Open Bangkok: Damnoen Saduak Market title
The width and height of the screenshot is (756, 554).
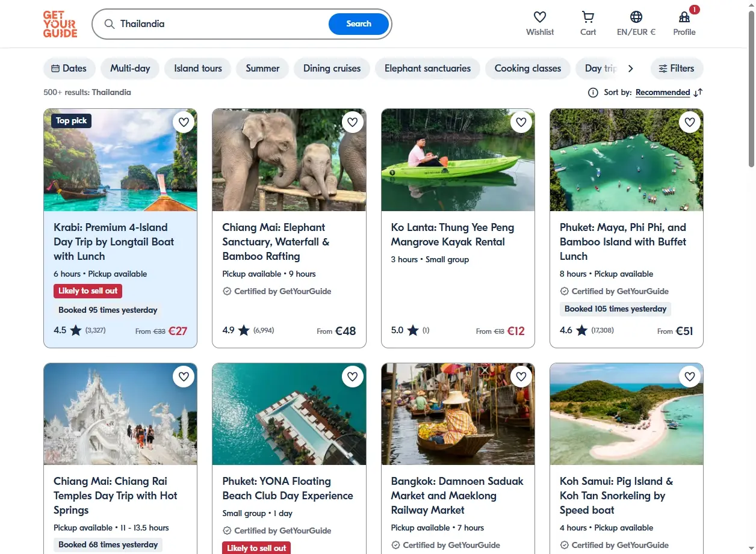coord(457,496)
